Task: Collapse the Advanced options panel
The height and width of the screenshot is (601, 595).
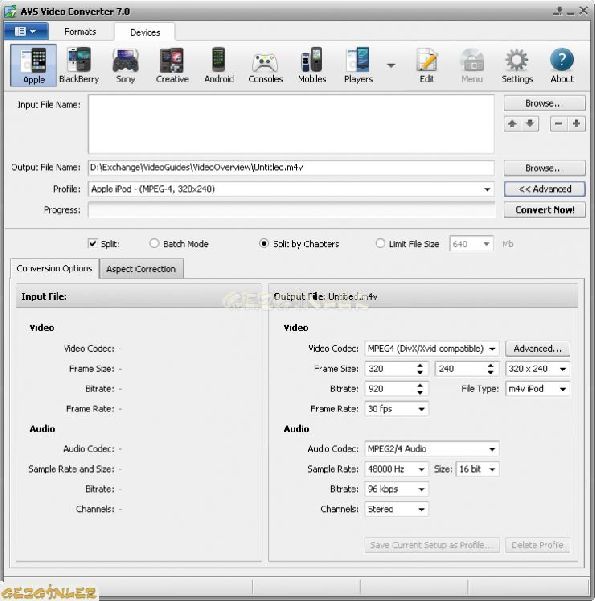Action: [x=544, y=189]
